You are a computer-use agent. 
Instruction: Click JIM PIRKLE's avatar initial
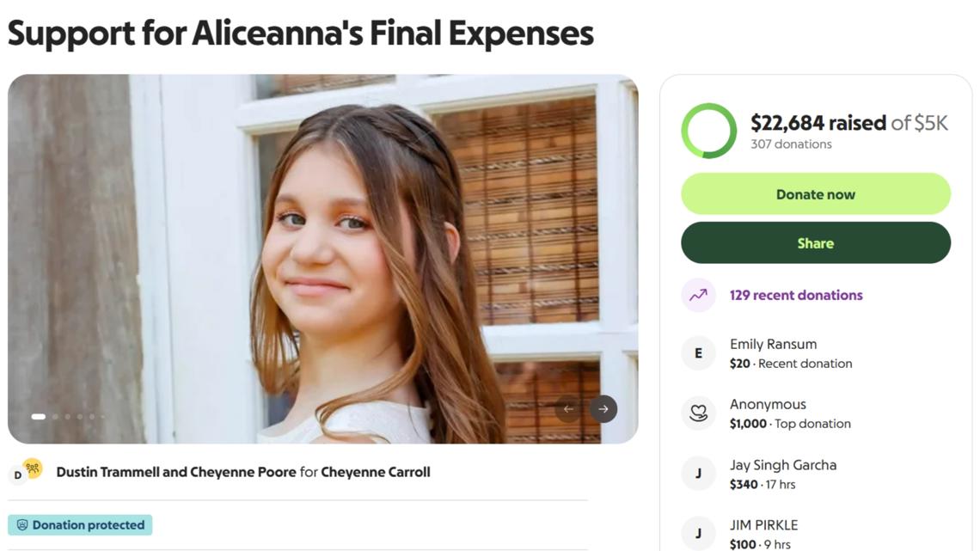coord(698,533)
